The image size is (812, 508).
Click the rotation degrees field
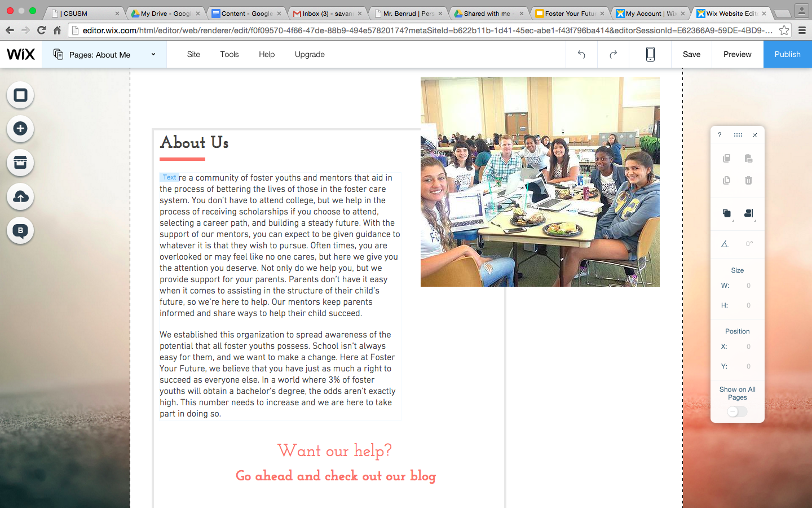click(x=749, y=244)
